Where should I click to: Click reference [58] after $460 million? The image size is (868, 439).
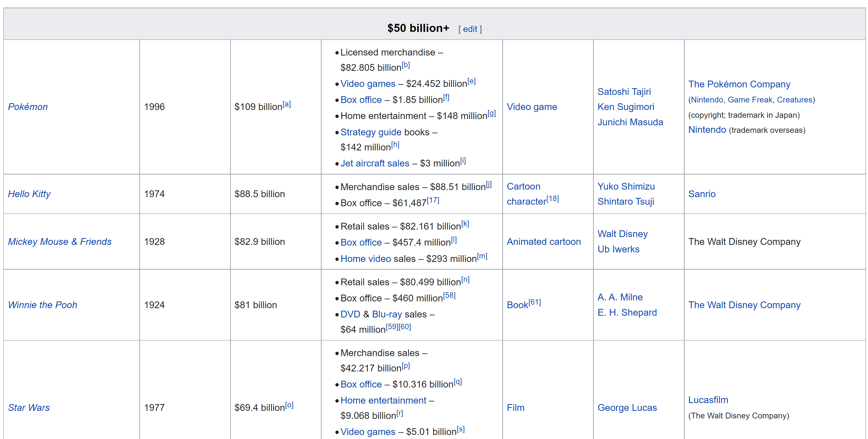tap(449, 295)
